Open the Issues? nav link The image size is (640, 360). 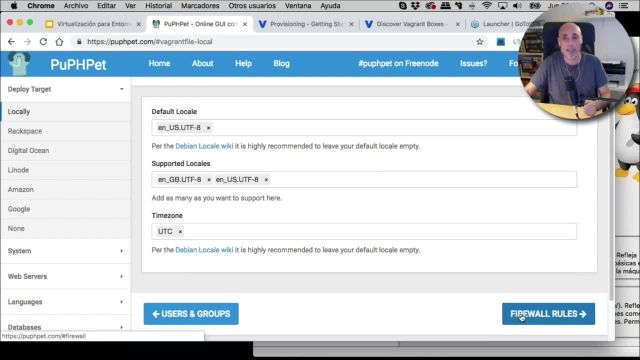[x=473, y=64]
